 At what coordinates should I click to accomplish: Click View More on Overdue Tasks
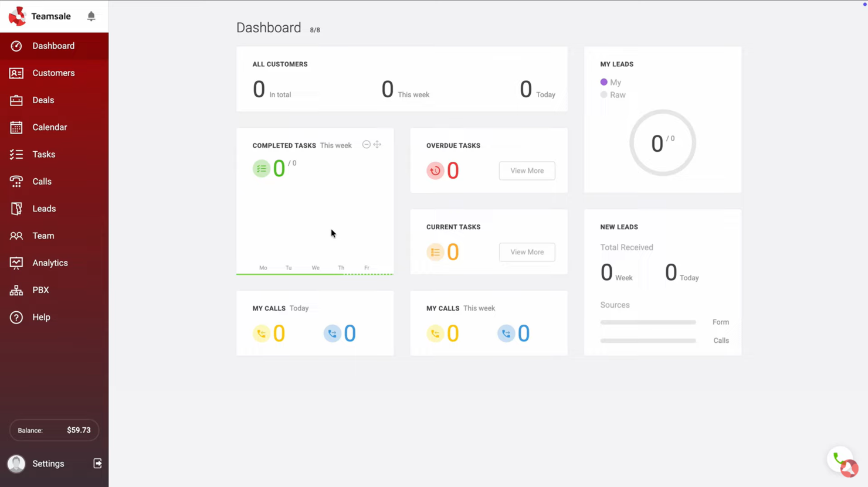(526, 171)
